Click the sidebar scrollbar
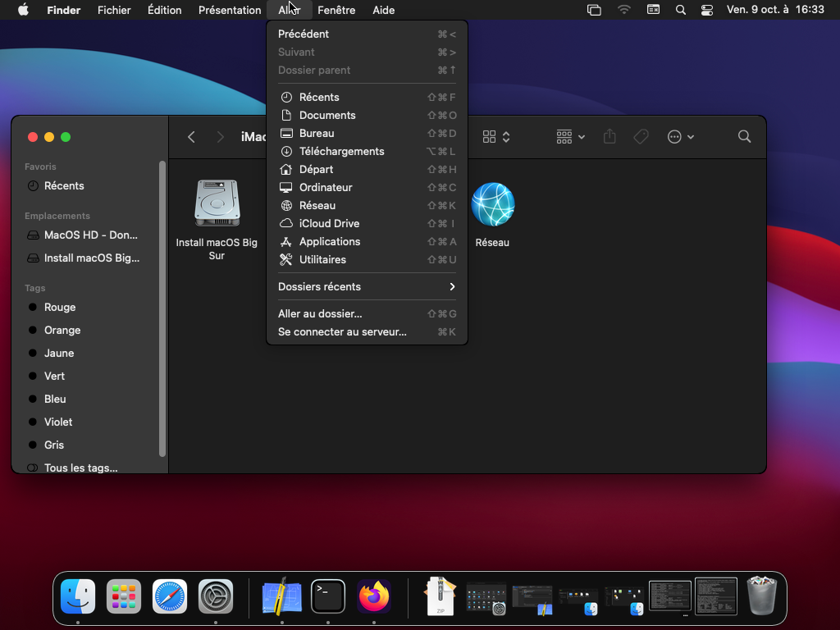 click(162, 308)
